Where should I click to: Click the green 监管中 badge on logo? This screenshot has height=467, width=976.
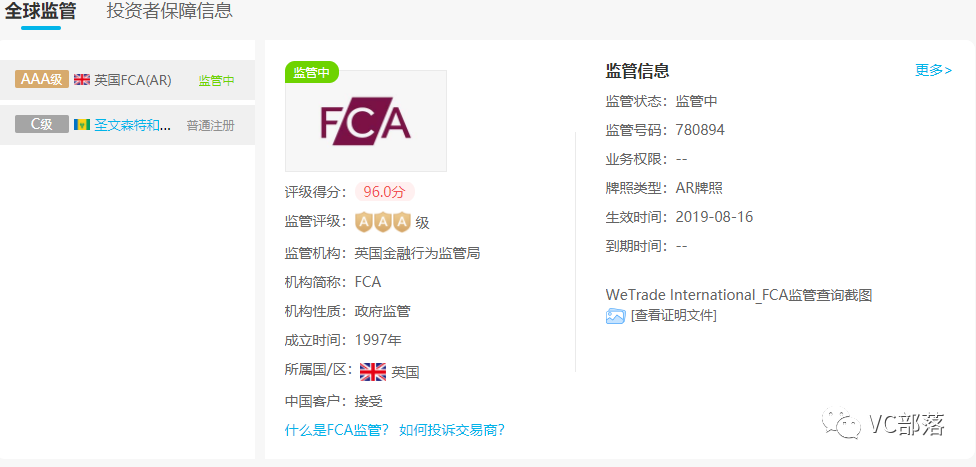point(312,72)
